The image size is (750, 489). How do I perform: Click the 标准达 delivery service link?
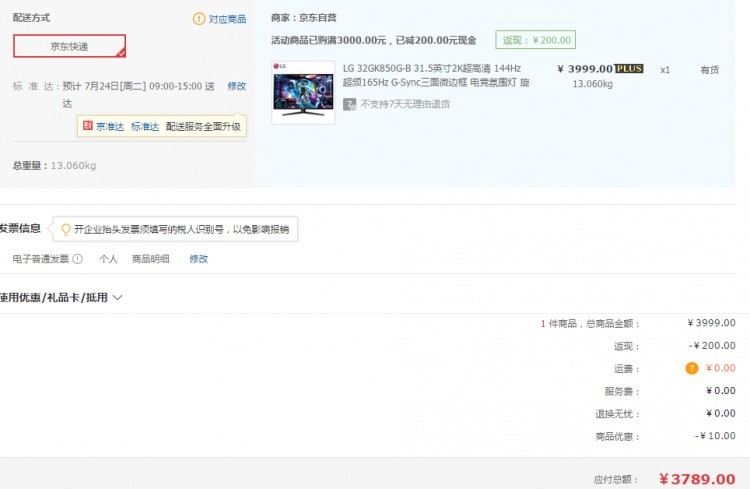(x=145, y=127)
